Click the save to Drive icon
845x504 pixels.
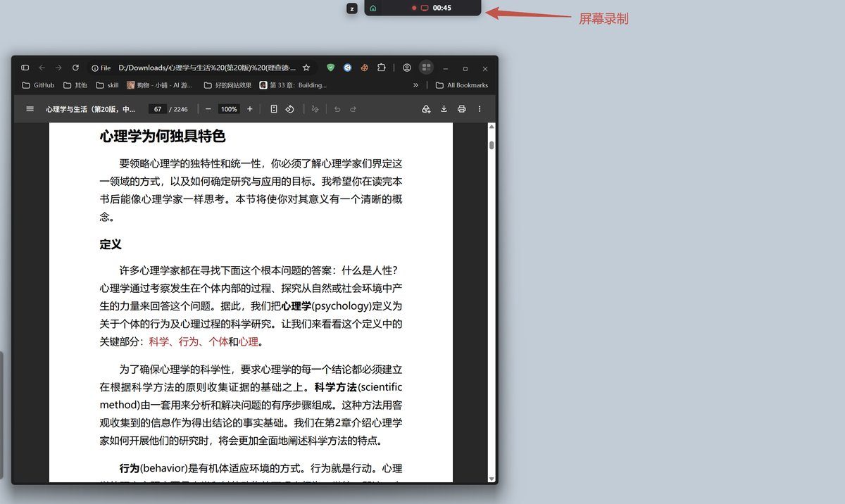pyautogui.click(x=426, y=109)
